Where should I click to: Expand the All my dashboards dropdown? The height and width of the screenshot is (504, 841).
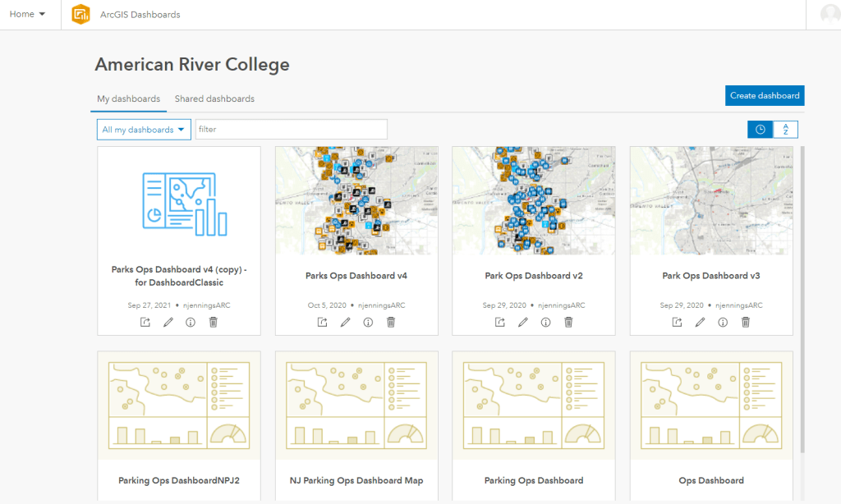point(144,130)
